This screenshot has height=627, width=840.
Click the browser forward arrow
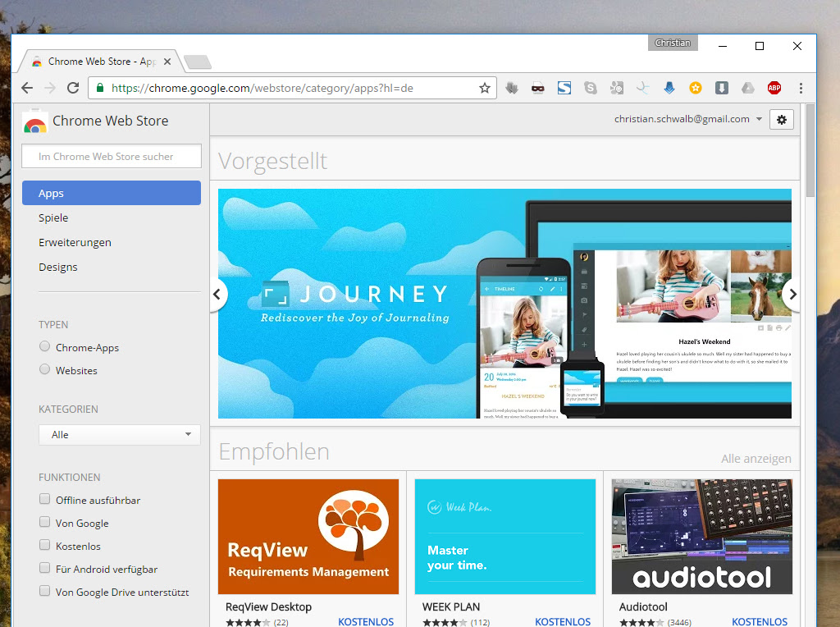[50, 88]
